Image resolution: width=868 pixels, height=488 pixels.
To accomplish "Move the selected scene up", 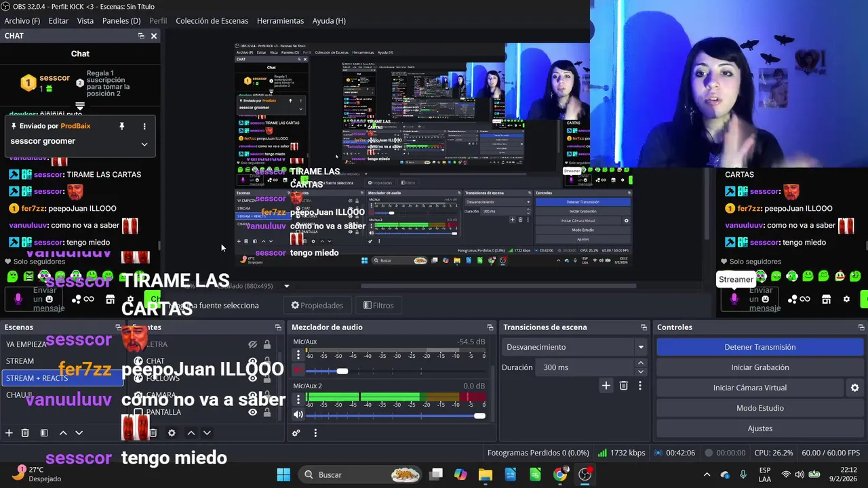I will 63,433.
